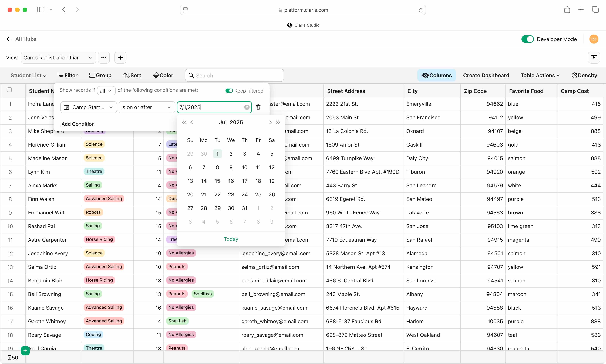The image size is (606, 364).
Task: Open the Sort toolbar option
Action: 132,76
